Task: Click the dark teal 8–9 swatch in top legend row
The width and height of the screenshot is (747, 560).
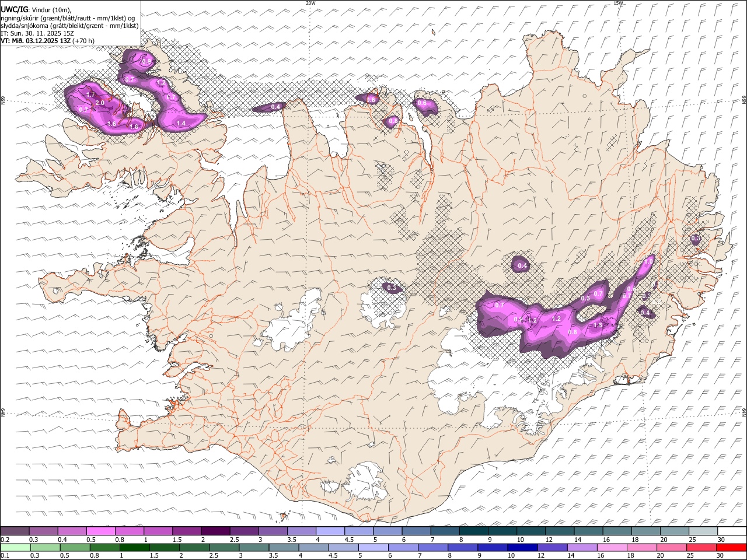Action: click(x=473, y=531)
